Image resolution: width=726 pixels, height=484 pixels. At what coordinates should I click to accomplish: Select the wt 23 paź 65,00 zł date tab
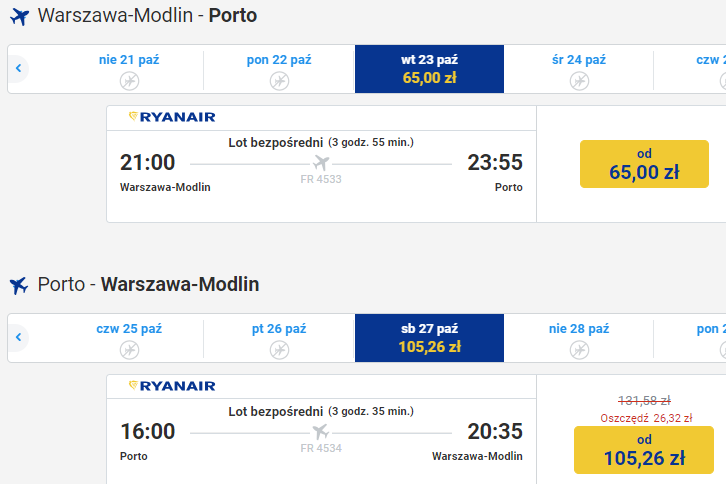[x=429, y=69]
